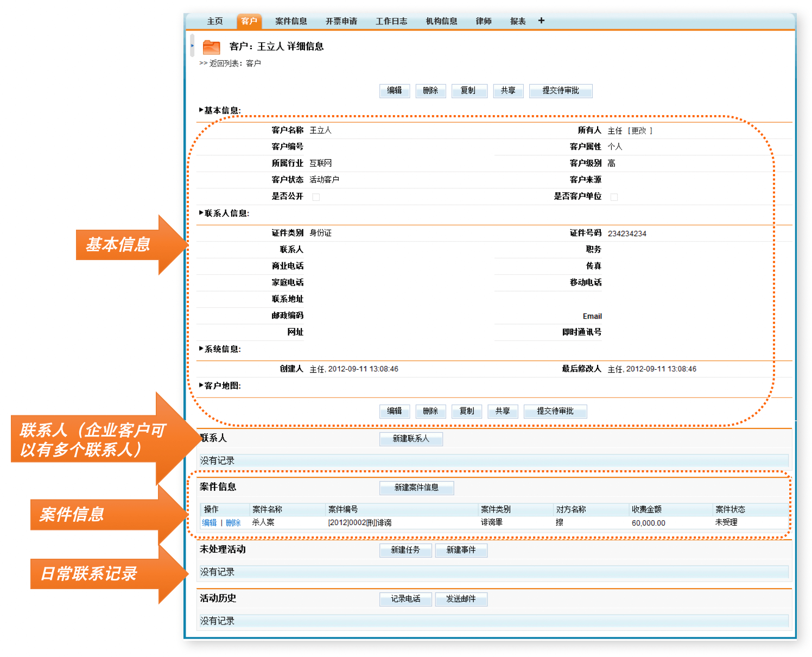Select the 互联网 industry value
Image resolution: width=812 pixels, height=657 pixels.
(321, 163)
